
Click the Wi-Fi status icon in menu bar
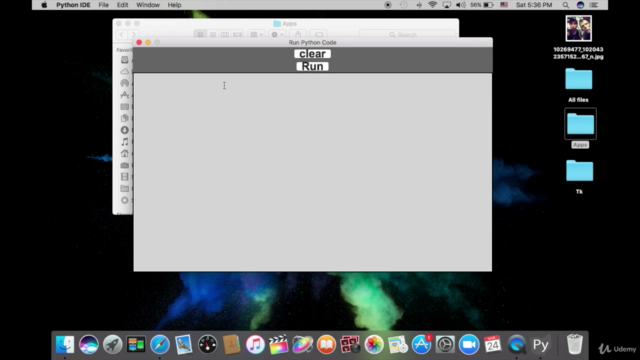(x=433, y=5)
